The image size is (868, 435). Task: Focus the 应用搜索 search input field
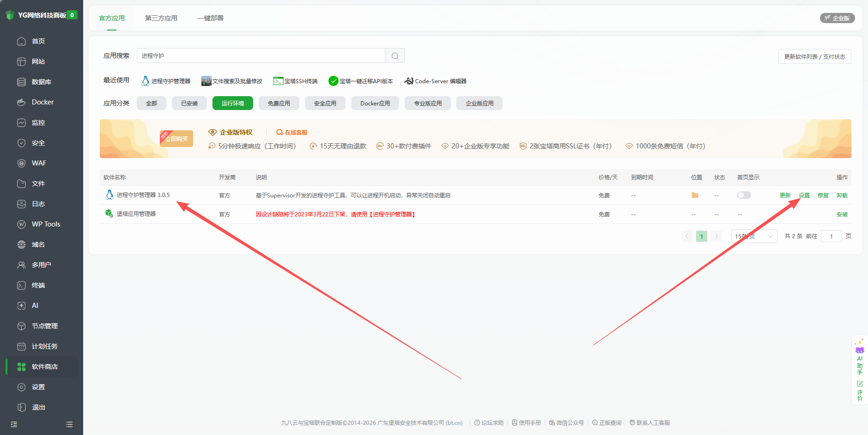[x=261, y=56]
